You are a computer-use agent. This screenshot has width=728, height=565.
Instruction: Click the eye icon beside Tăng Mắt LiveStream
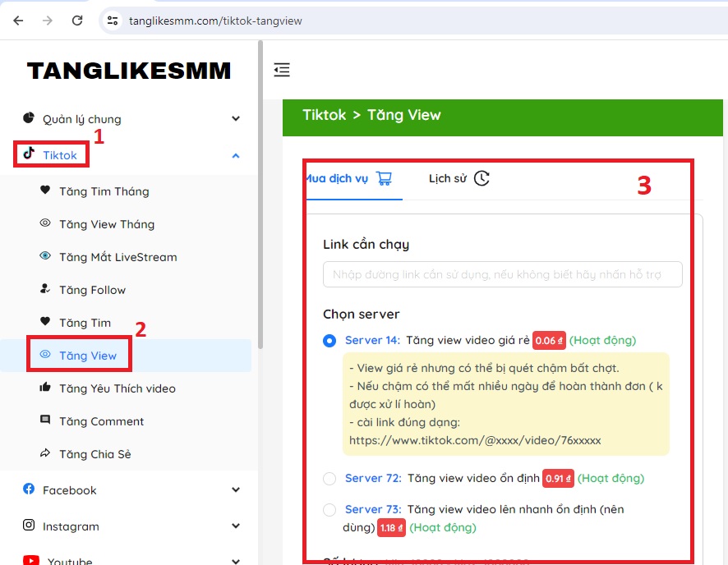(x=45, y=256)
